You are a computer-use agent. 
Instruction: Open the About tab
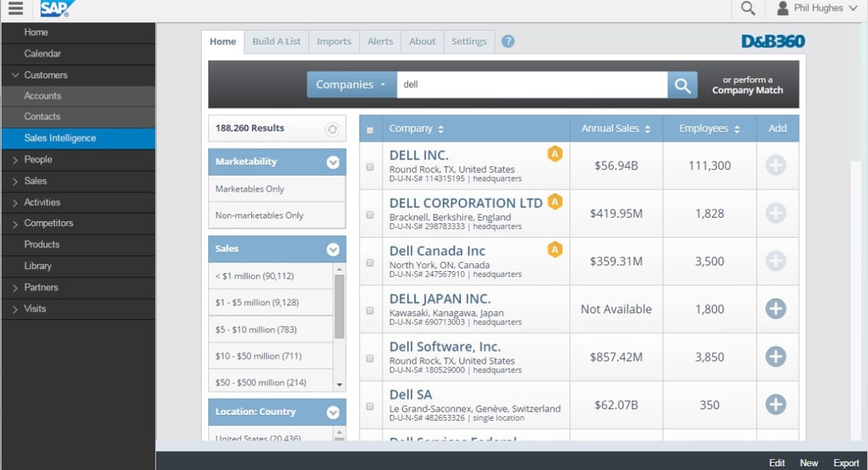tap(422, 41)
